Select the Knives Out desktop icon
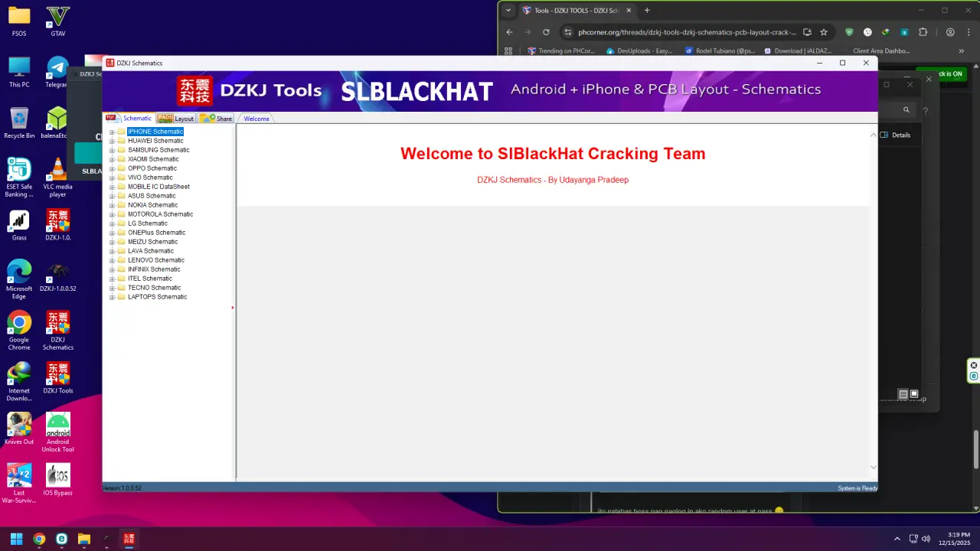 click(19, 429)
